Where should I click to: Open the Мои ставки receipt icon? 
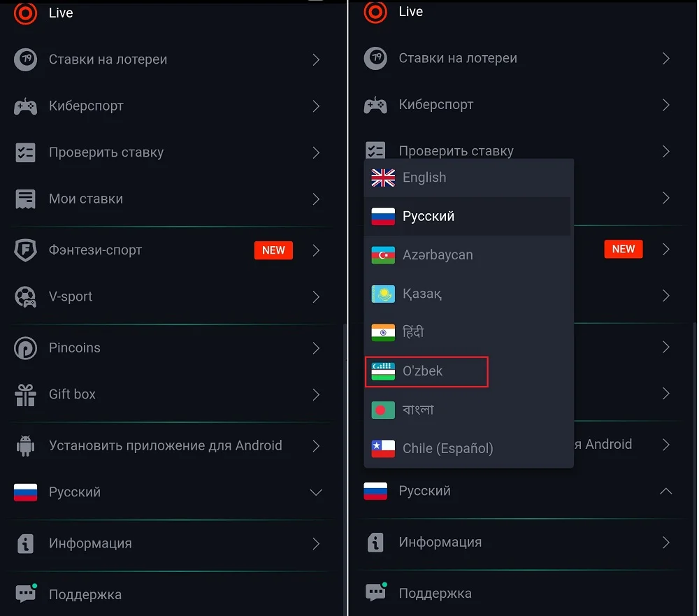(25, 199)
